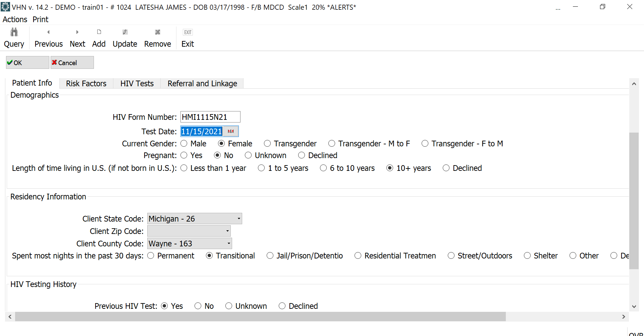The width and height of the screenshot is (644, 336).
Task: Select Declined for Pregnant
Action: (x=302, y=155)
